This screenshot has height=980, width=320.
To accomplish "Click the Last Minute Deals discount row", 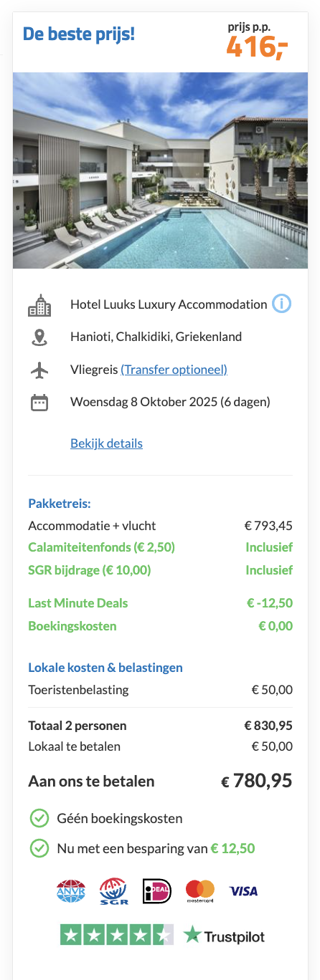I will 160,603.
